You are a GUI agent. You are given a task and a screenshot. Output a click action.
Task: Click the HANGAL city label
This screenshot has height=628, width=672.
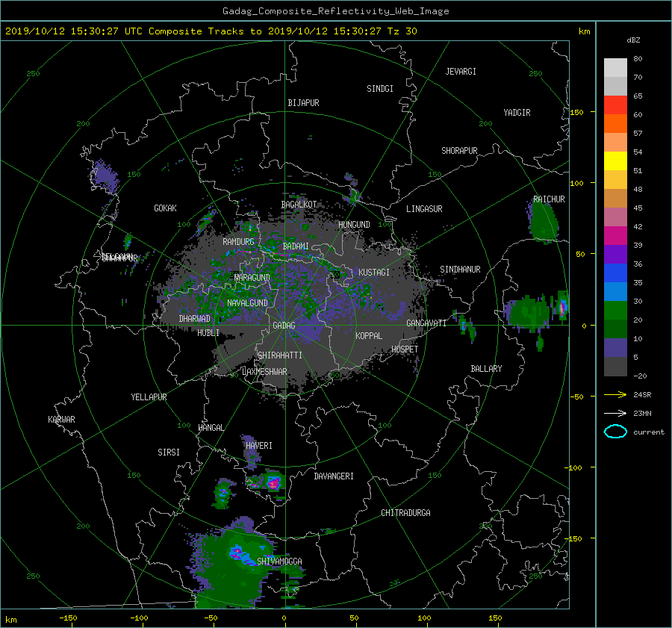(211, 428)
